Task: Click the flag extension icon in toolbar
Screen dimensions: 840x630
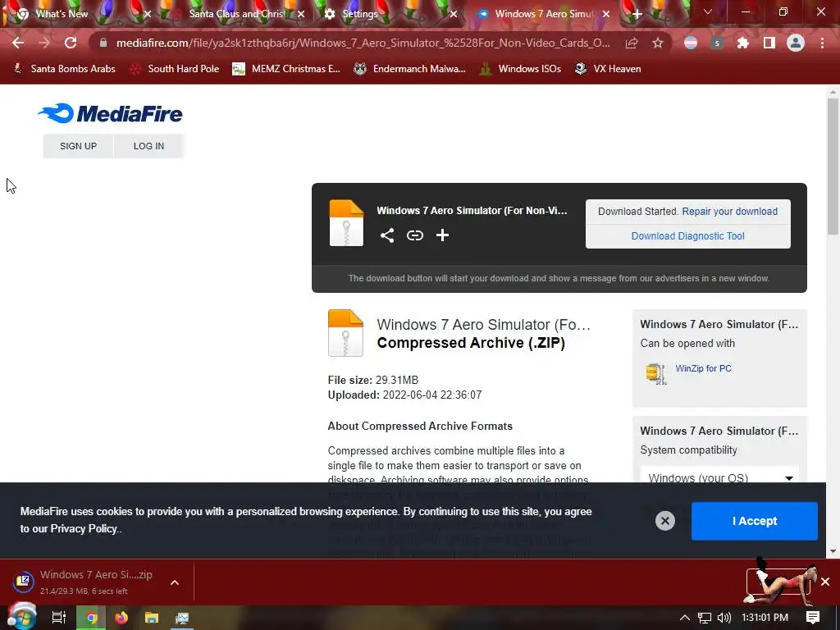Action: [691, 43]
